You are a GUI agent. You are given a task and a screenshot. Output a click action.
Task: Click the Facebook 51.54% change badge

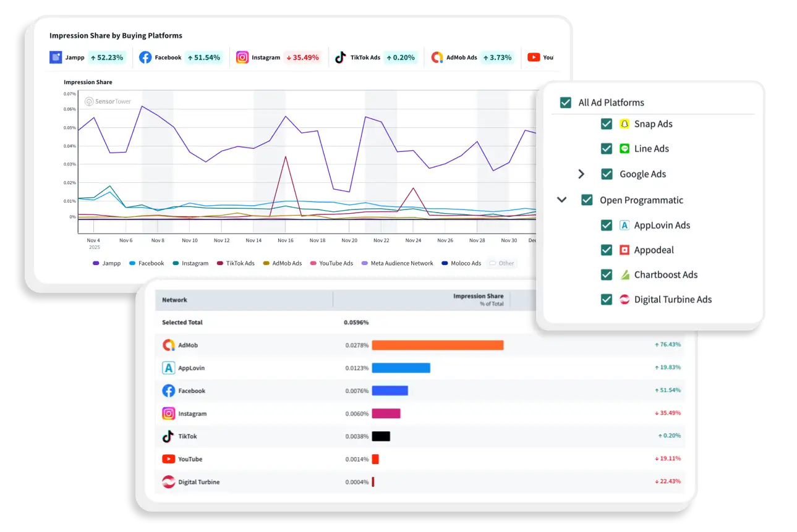tap(203, 57)
